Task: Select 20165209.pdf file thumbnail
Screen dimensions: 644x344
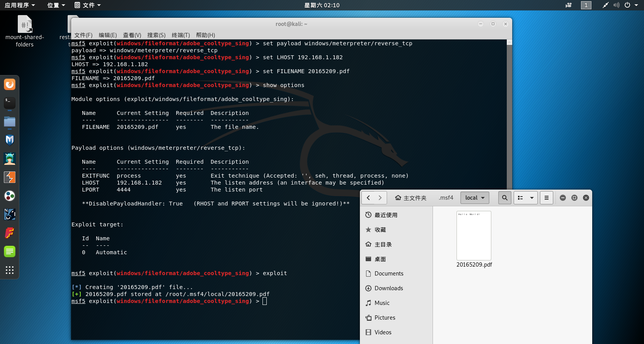Action: click(474, 236)
